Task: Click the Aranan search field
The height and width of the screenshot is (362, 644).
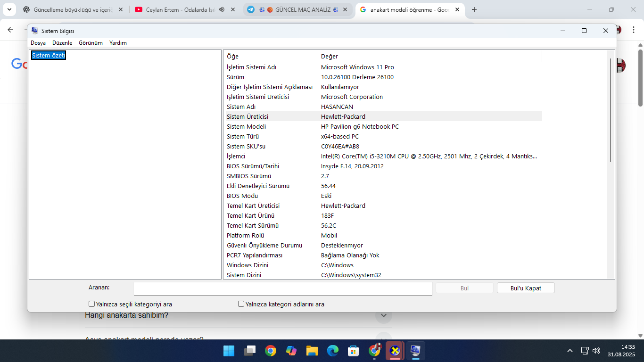Action: point(283,288)
